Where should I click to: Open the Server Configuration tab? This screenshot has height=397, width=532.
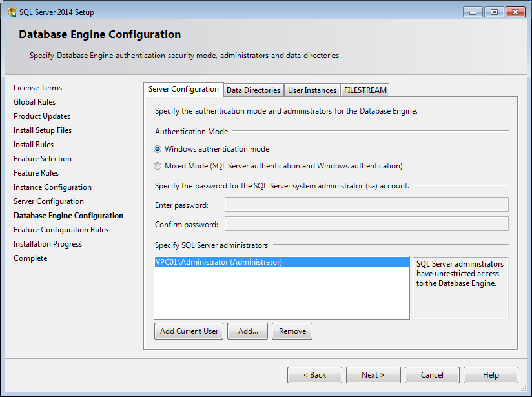click(183, 89)
